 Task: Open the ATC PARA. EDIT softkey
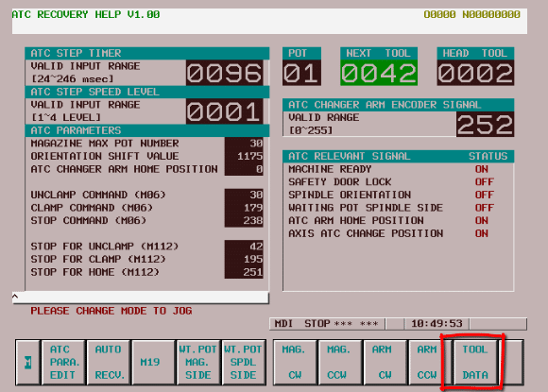coord(63,363)
